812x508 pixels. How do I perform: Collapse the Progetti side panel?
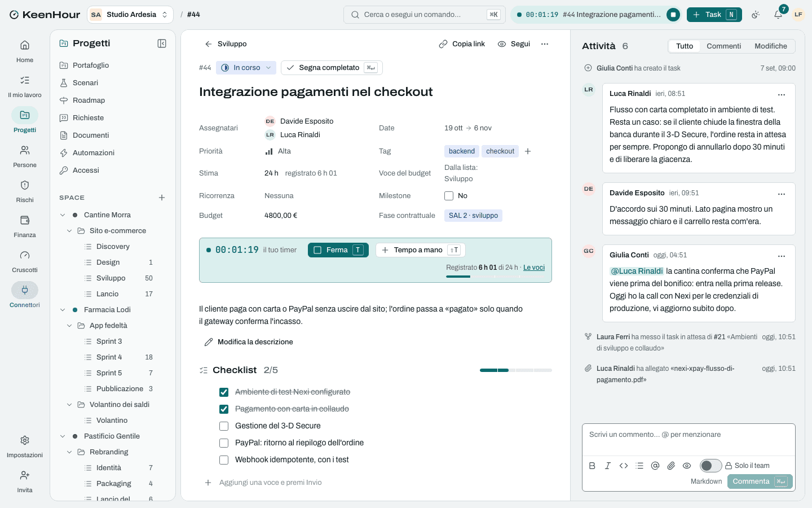[162, 43]
